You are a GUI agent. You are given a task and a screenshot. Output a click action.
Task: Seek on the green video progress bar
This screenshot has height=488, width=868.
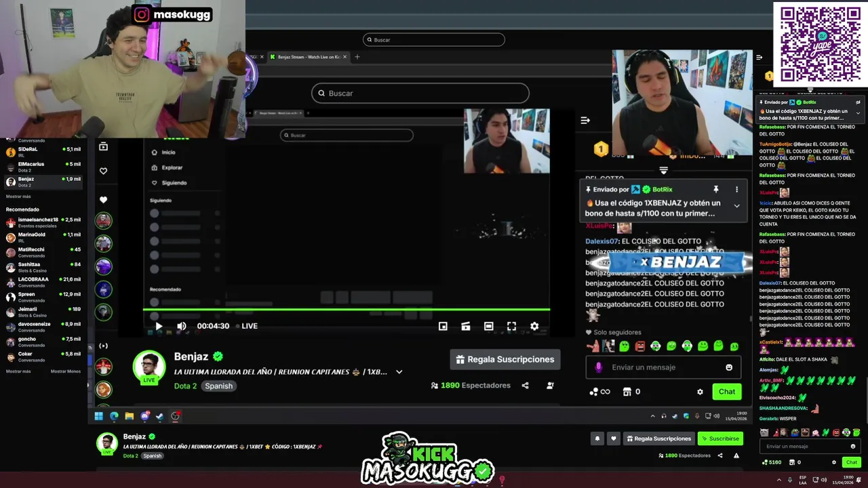346,310
